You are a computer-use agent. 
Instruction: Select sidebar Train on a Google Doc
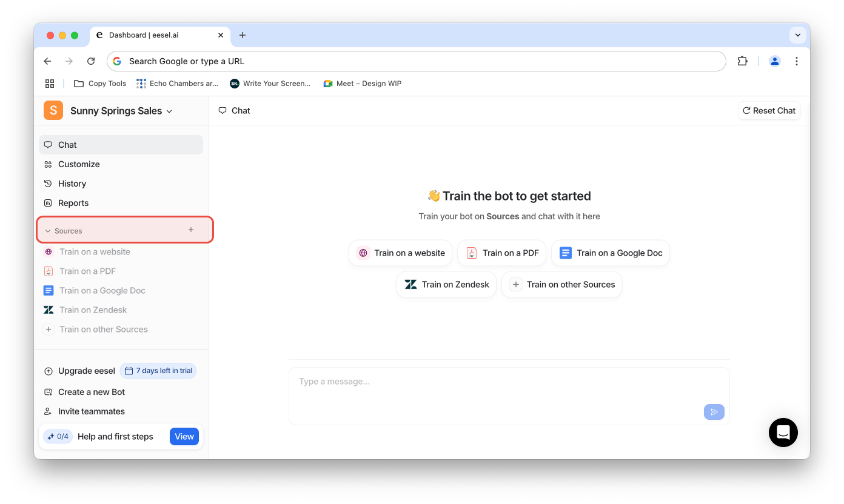click(x=102, y=291)
